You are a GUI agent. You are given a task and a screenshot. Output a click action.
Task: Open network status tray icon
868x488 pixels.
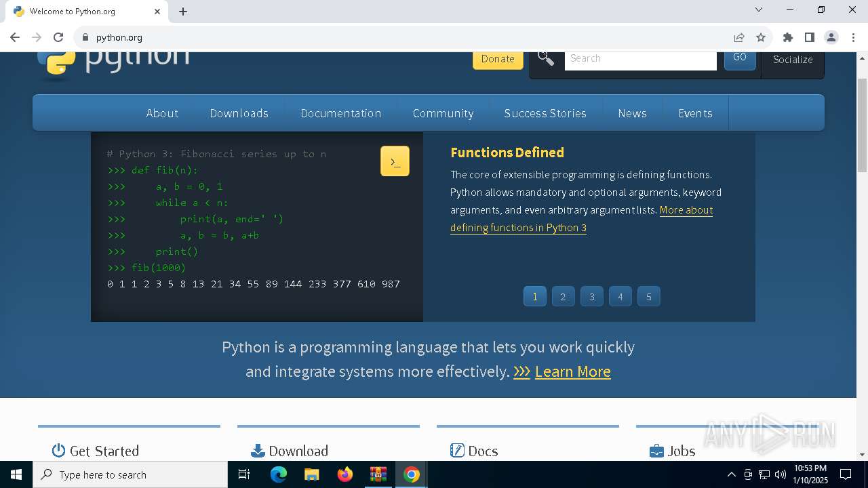[764, 474]
